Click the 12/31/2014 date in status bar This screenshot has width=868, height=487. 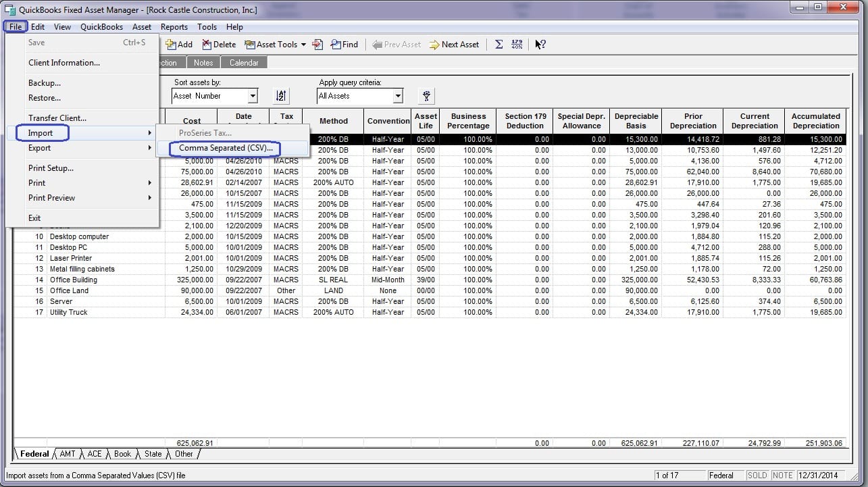pyautogui.click(x=819, y=476)
